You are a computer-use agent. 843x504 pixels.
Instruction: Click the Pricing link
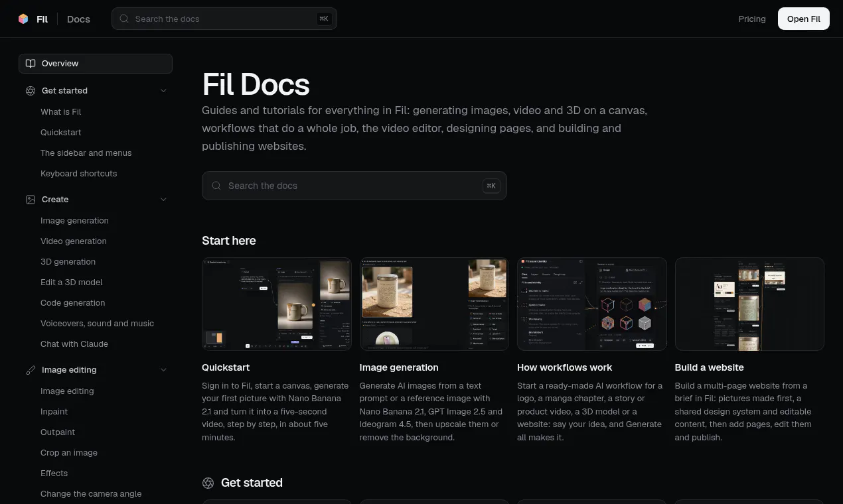(x=752, y=19)
